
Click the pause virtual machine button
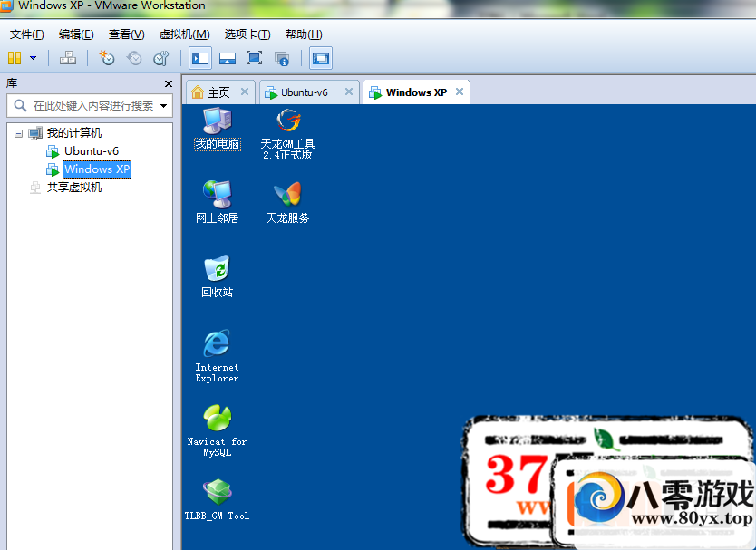15,58
